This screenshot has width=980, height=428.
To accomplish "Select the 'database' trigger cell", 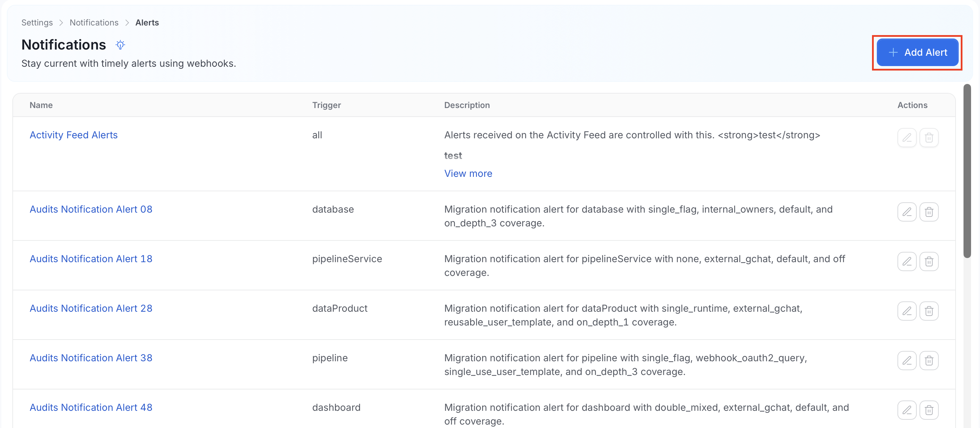I will coord(333,209).
